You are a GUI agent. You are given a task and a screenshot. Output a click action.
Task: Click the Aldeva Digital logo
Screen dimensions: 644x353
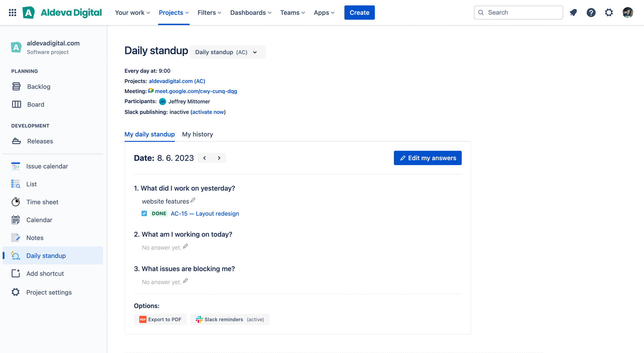coord(62,13)
